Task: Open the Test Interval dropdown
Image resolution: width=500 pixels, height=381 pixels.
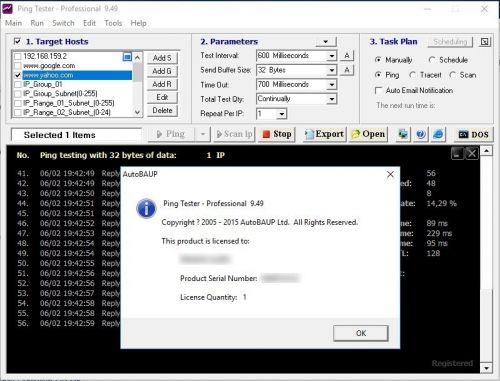Action: tap(331, 56)
